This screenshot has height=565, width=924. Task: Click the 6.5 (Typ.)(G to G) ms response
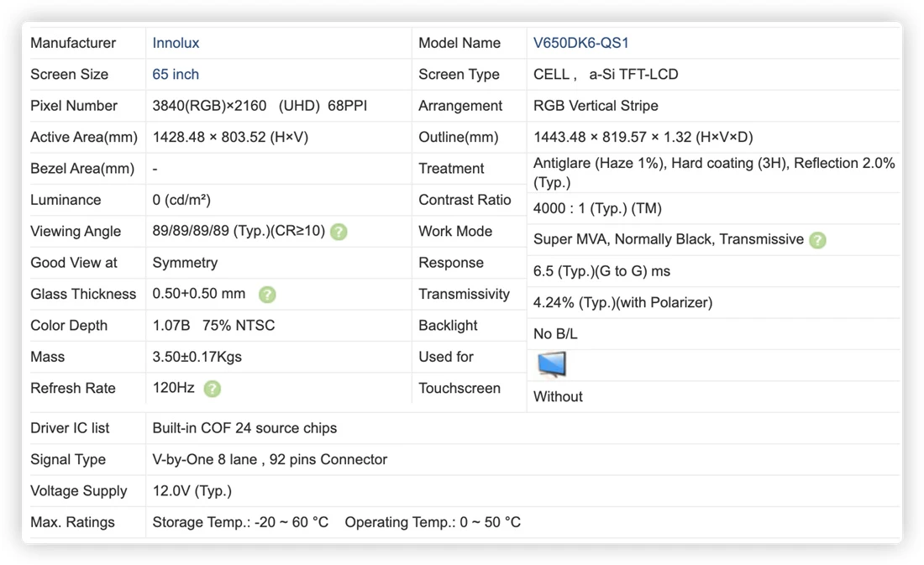601,271
